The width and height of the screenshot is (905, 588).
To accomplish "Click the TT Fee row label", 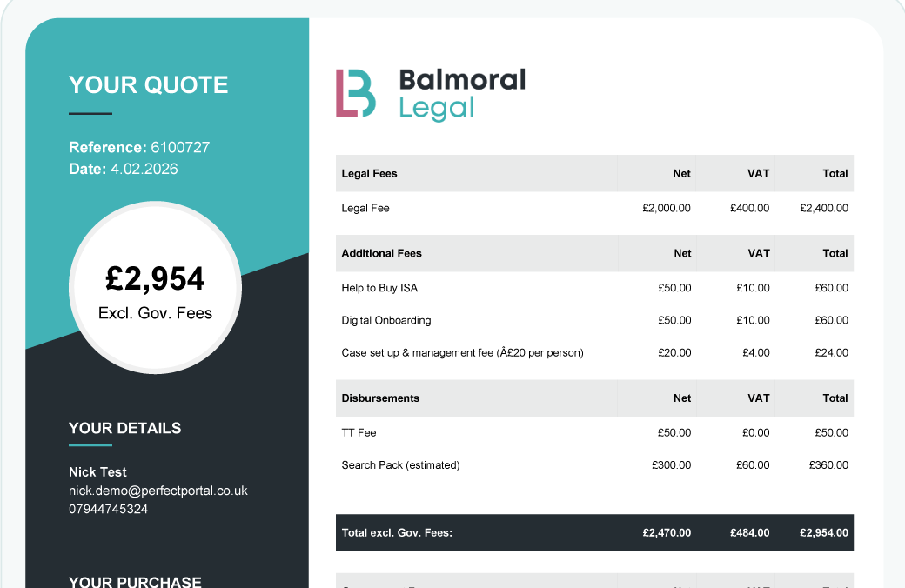I will coord(359,432).
